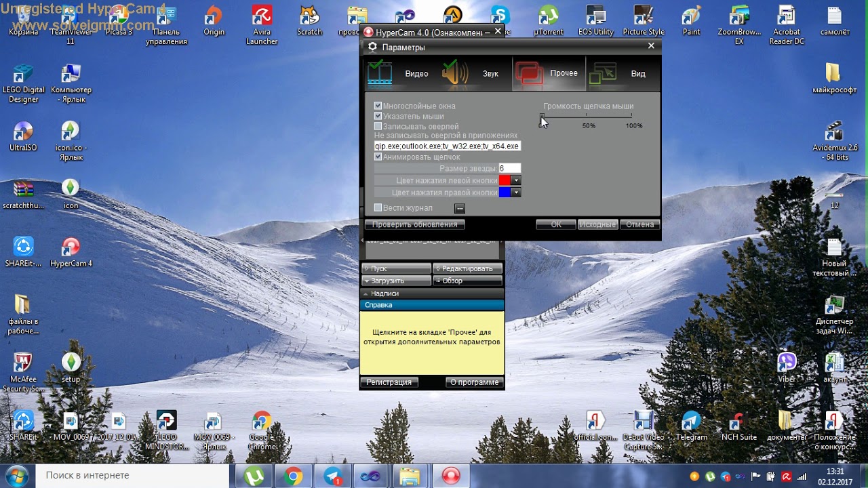Open Paint desktop icon
Screen dimensions: 868x488
pos(691,21)
